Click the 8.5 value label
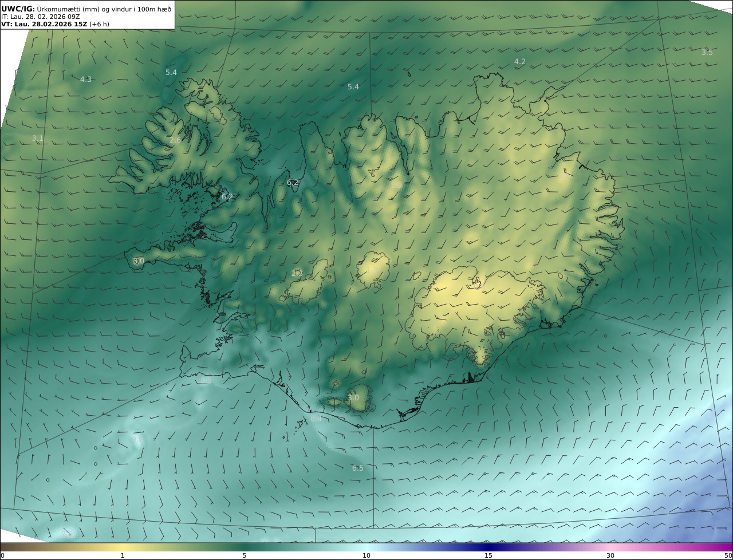This screenshot has width=733, height=560. coord(206,380)
